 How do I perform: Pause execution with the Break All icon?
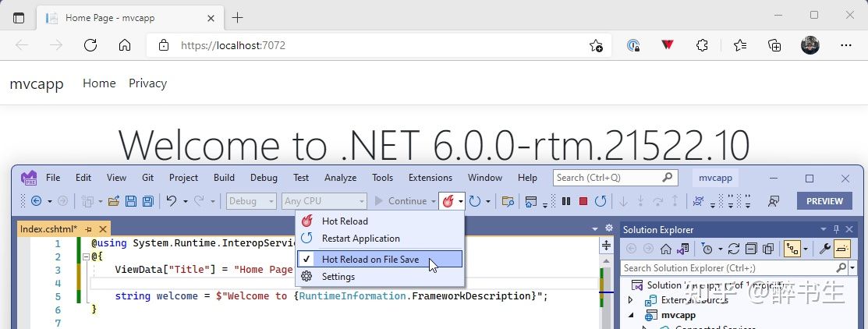pyautogui.click(x=565, y=201)
